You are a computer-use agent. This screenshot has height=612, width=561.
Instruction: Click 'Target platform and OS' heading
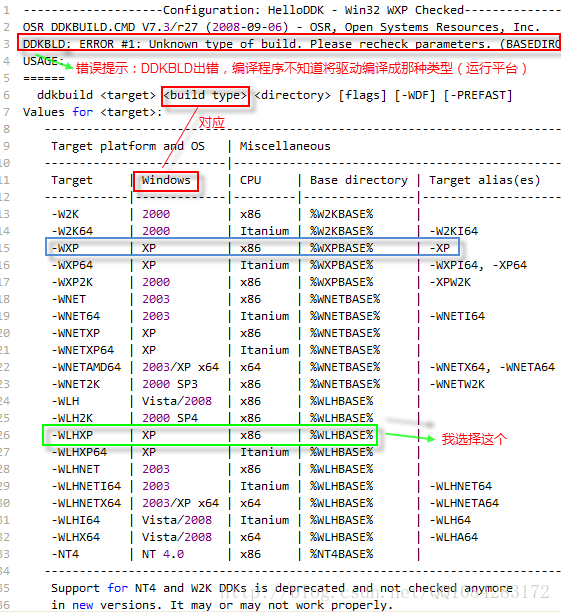tap(128, 146)
